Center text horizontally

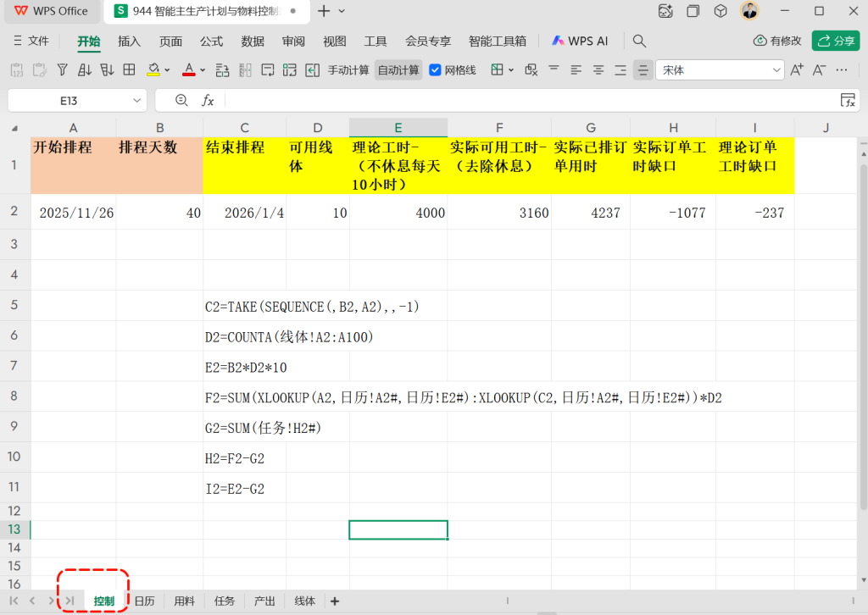[598, 70]
